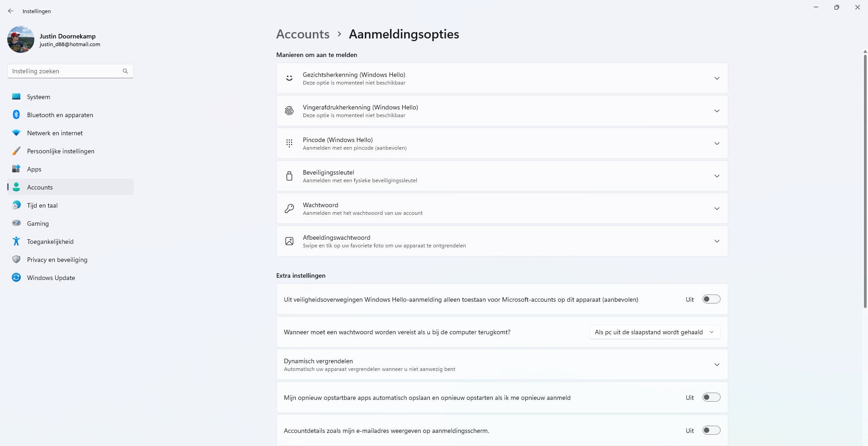868x446 pixels.
Task: Click the Windows Update sidebar icon
Action: coord(16,278)
